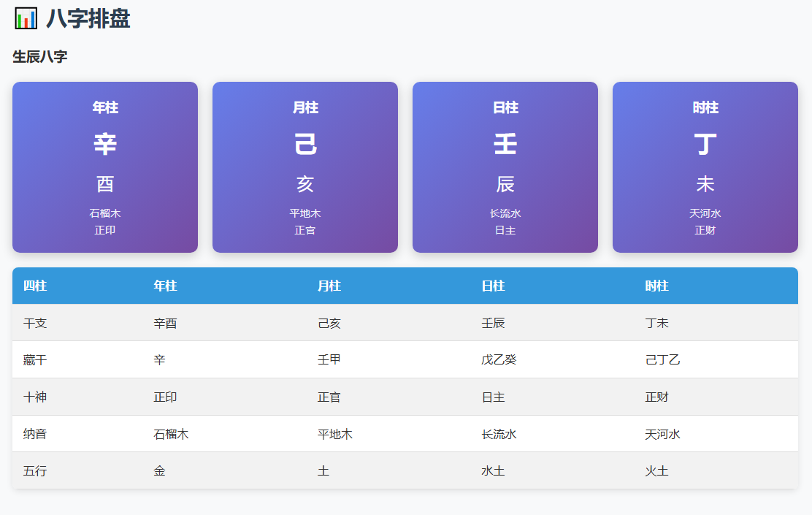Click the 时柱 column header in the table
Image resolution: width=812 pixels, height=515 pixels.
(x=656, y=286)
